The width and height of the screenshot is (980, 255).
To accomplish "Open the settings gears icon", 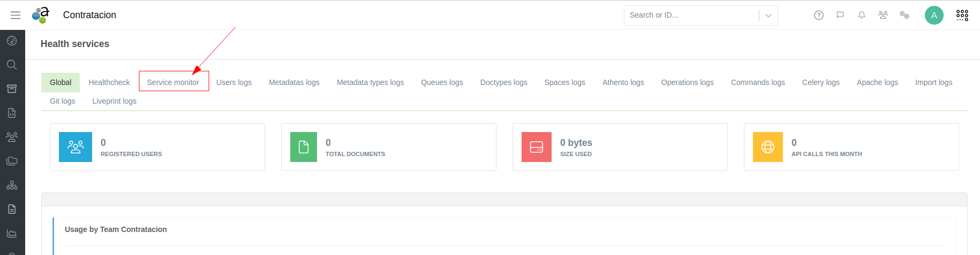I will pos(904,15).
